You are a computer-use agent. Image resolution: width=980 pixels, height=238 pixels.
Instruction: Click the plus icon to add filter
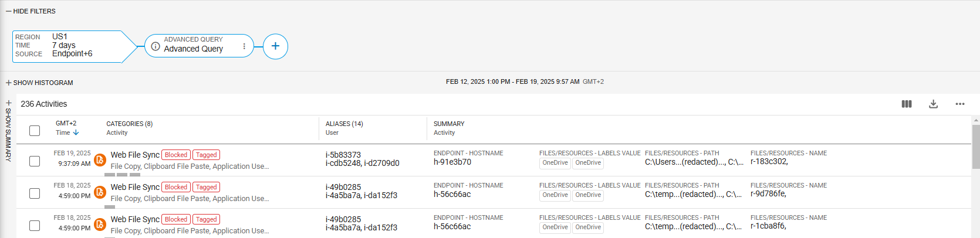click(x=275, y=46)
